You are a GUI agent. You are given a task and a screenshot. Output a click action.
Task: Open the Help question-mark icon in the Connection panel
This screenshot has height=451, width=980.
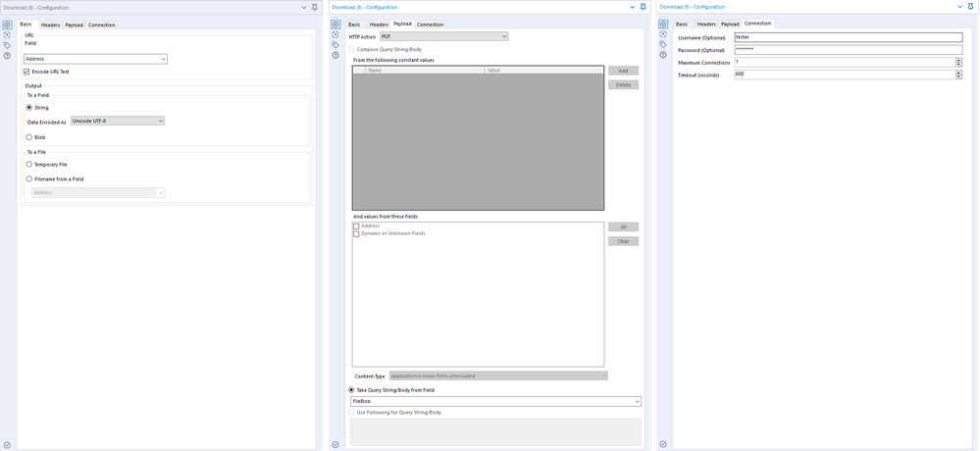click(x=663, y=55)
